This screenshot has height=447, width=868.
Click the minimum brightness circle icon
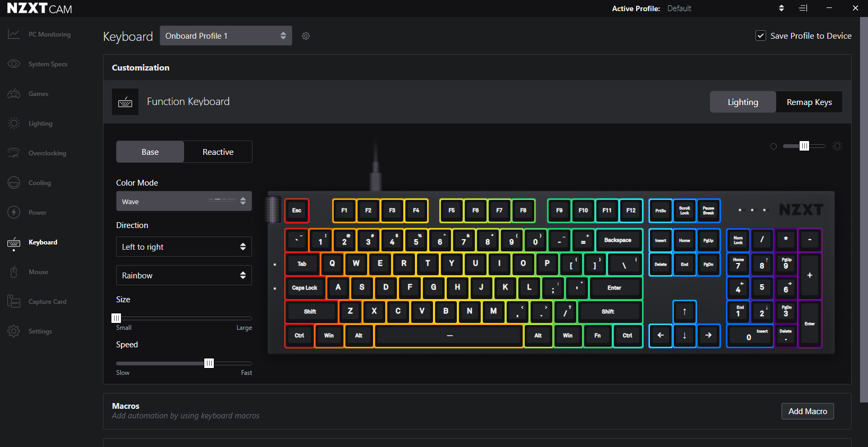(774, 146)
